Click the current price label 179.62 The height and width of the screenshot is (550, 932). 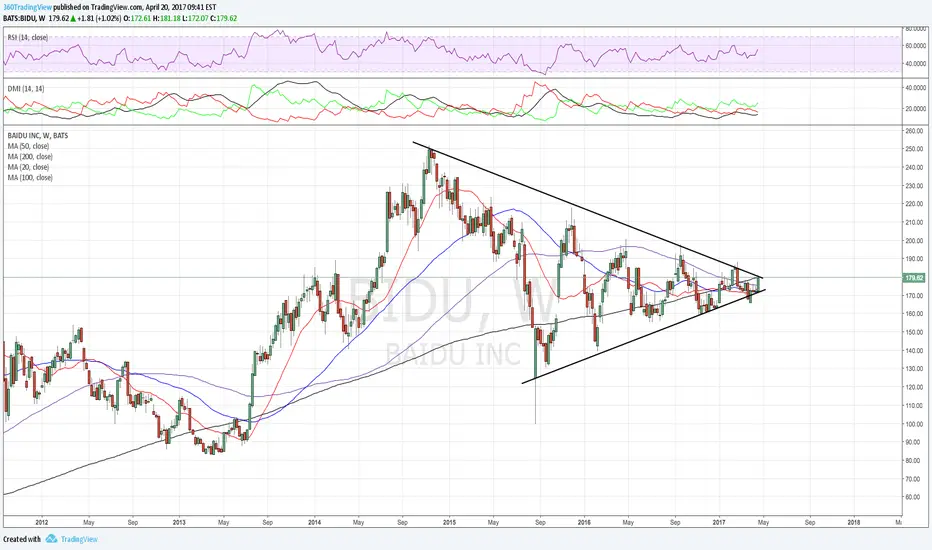point(914,278)
